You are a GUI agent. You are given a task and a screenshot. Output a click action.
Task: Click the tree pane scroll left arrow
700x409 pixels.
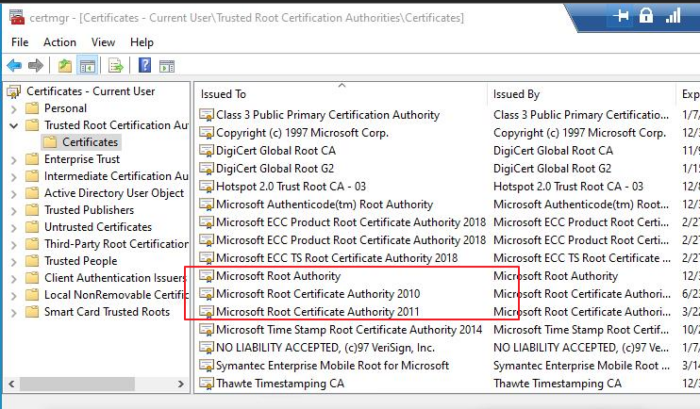click(12, 384)
